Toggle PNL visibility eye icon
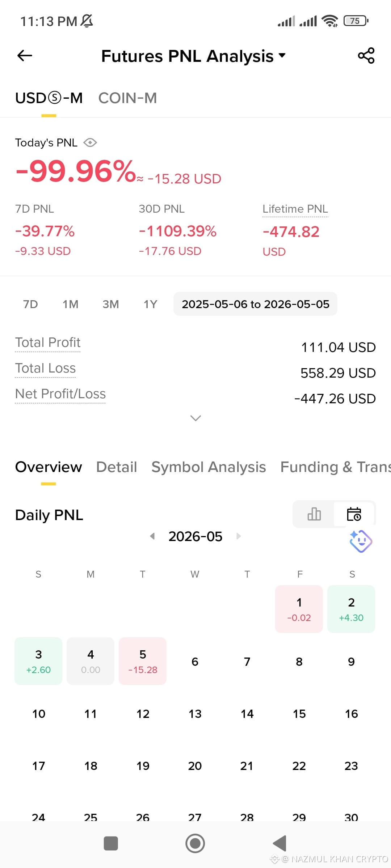 click(90, 143)
